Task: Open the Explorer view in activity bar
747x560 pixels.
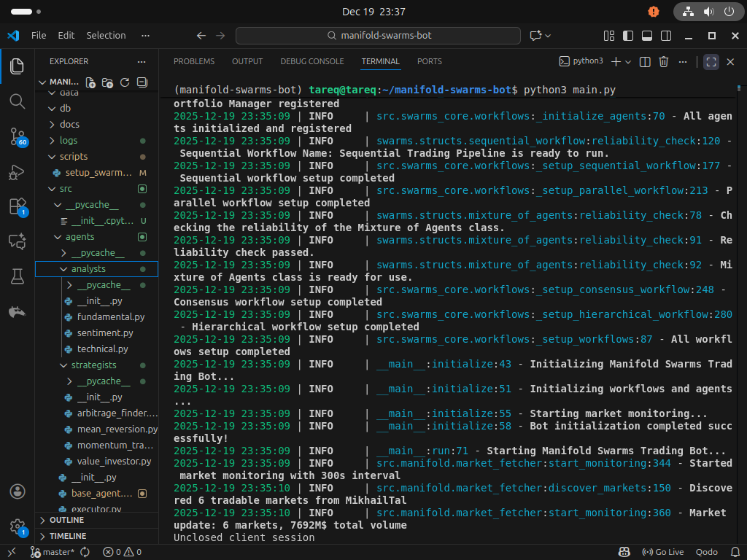Action: 18,66
